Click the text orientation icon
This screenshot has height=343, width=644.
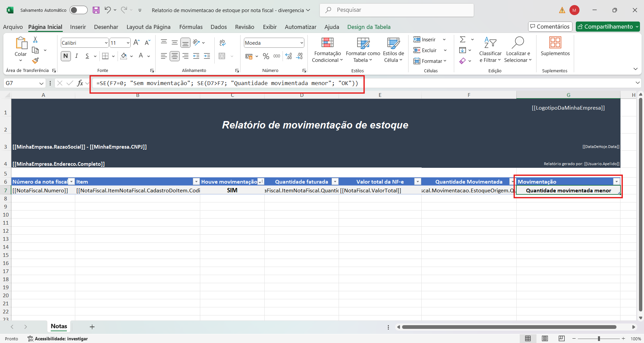tap(197, 43)
